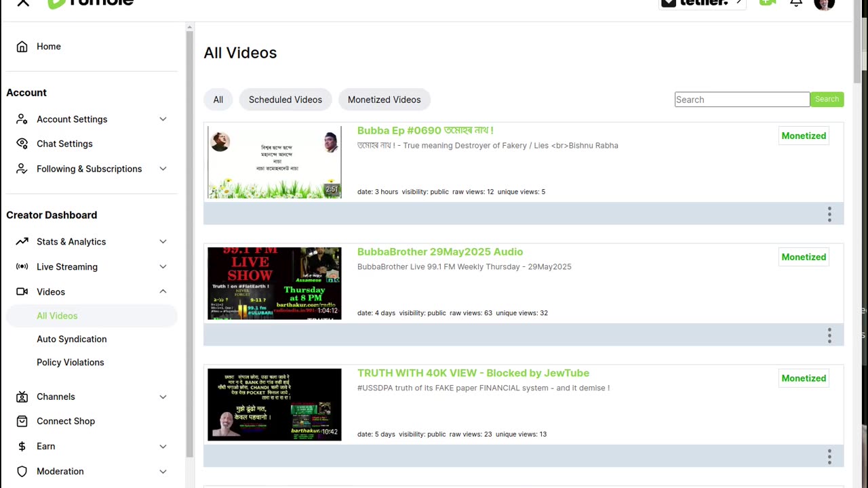868x488 pixels.
Task: Expand Account Settings chevron
Action: 163,119
